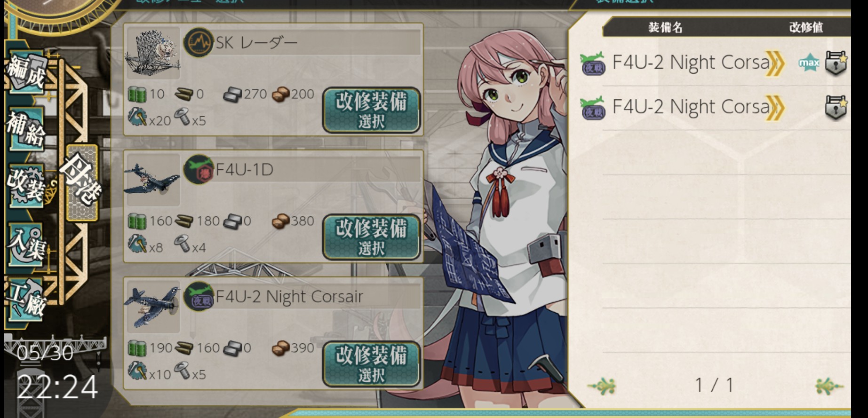Click the 装備名 column header
Screen dimensions: 868x418
(x=665, y=27)
